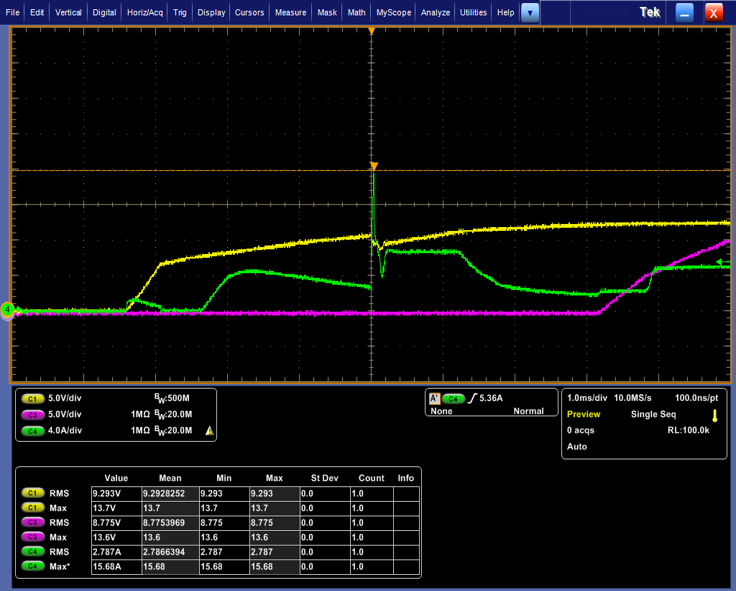Click the rising edge trigger slope icon

click(x=472, y=399)
